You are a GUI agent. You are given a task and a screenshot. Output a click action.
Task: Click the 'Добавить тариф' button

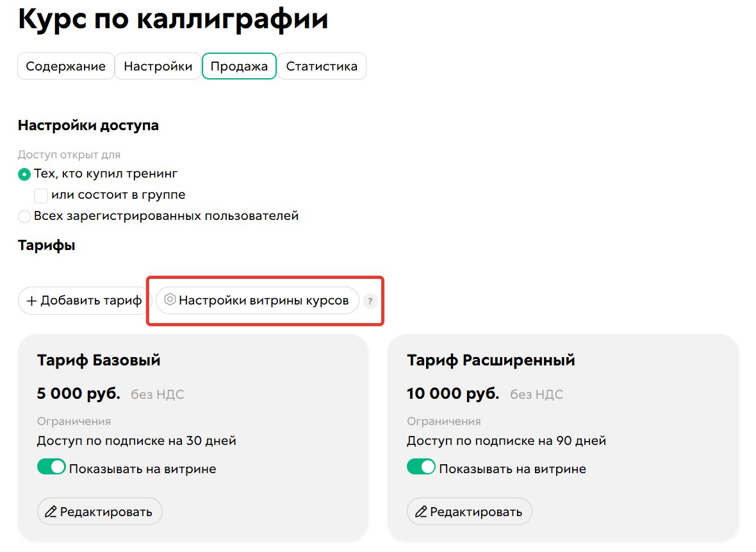[82, 300]
